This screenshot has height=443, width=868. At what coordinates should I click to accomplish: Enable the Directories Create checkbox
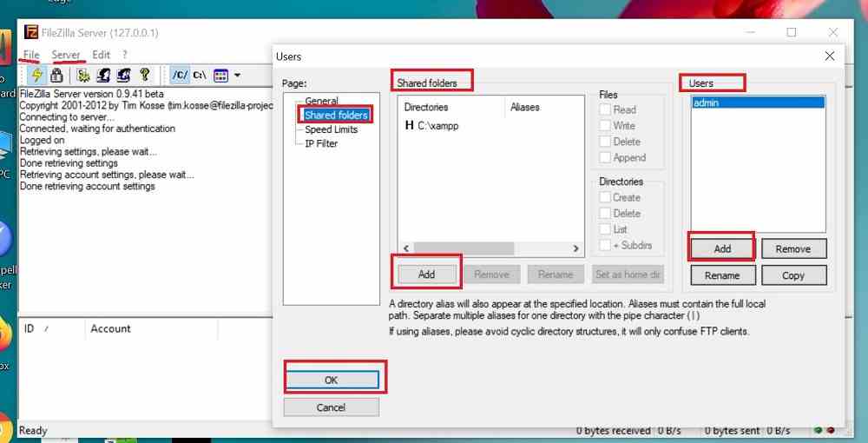pyautogui.click(x=605, y=197)
